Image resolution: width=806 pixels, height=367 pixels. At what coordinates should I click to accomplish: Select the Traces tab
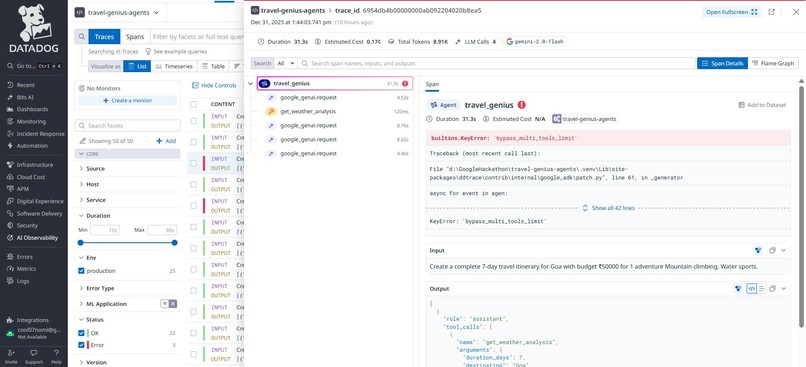(x=104, y=37)
